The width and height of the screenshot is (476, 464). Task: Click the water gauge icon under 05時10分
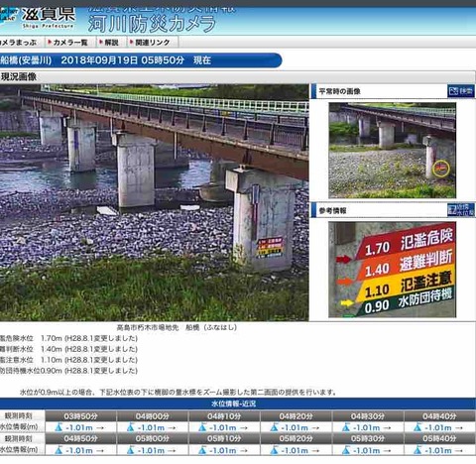(202, 450)
